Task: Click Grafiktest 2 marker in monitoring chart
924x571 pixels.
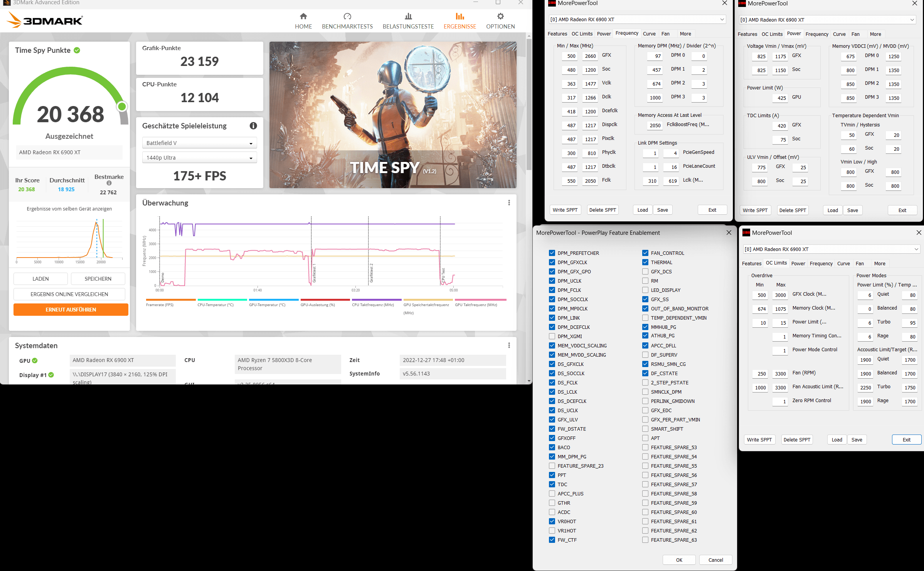Action: (x=371, y=273)
